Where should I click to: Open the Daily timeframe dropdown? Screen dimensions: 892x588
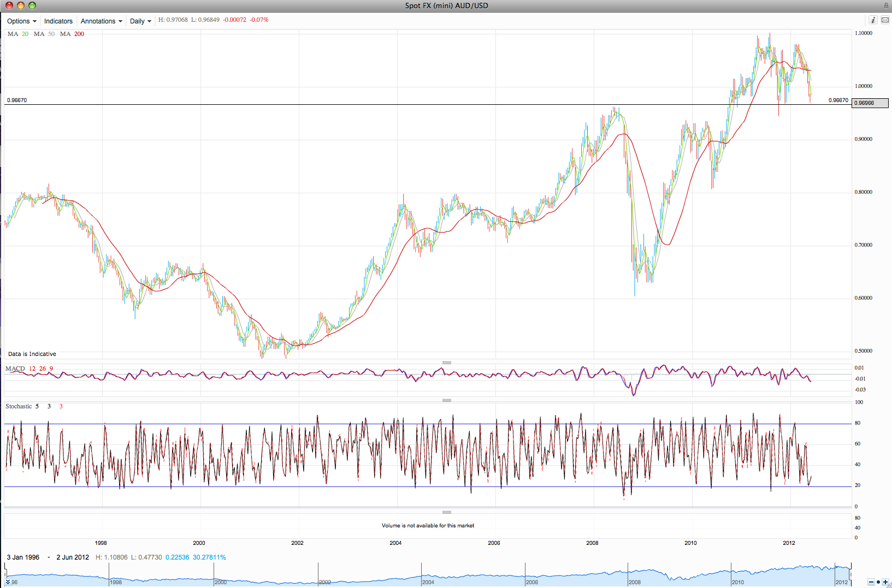(140, 21)
